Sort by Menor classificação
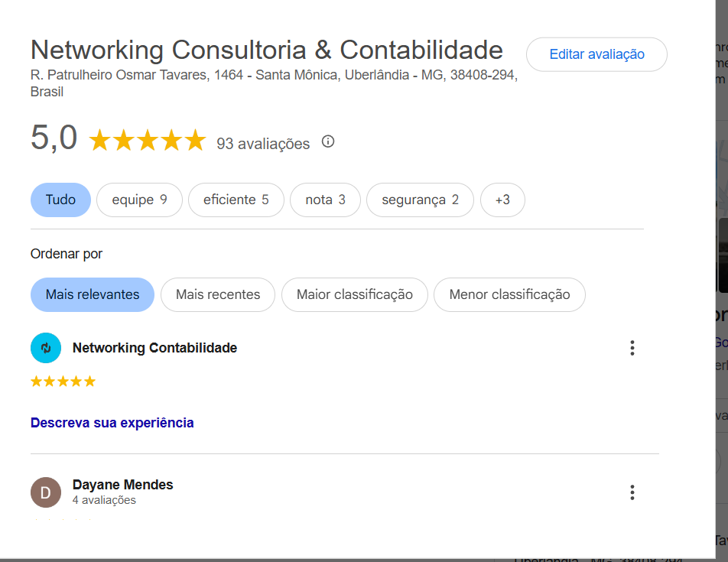The width and height of the screenshot is (728, 562). (509, 294)
